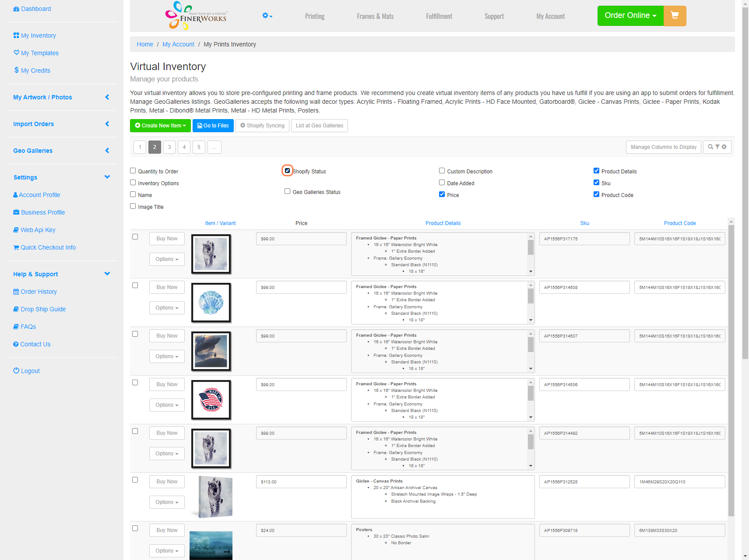Toggle the Price column checkbox

click(x=442, y=194)
